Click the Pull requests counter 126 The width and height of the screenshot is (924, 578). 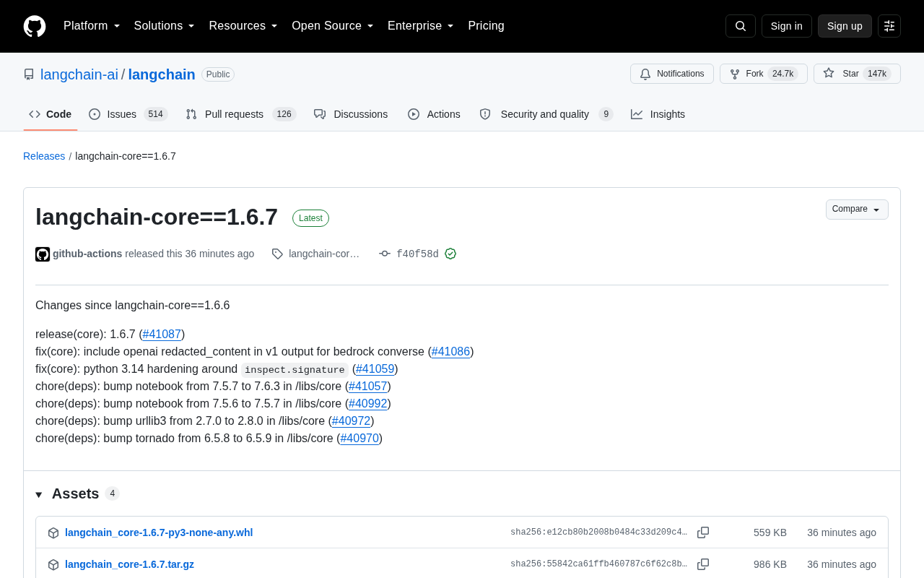[x=284, y=114]
